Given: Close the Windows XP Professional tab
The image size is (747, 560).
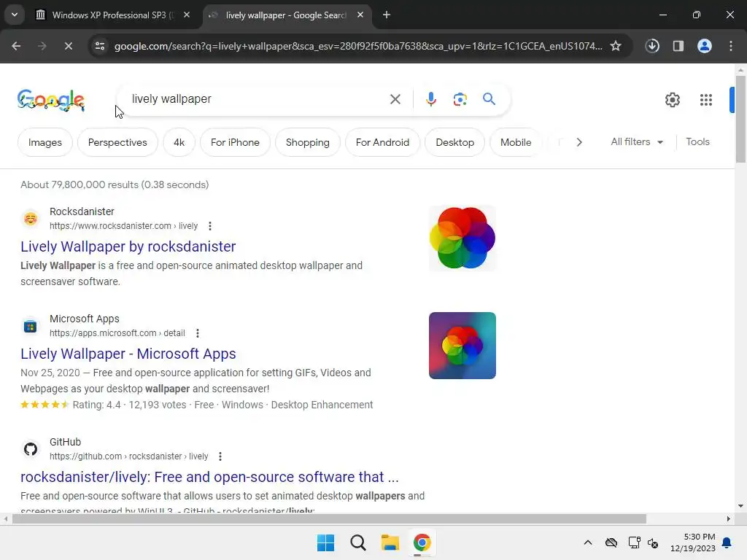Looking at the screenshot, I should (187, 15).
